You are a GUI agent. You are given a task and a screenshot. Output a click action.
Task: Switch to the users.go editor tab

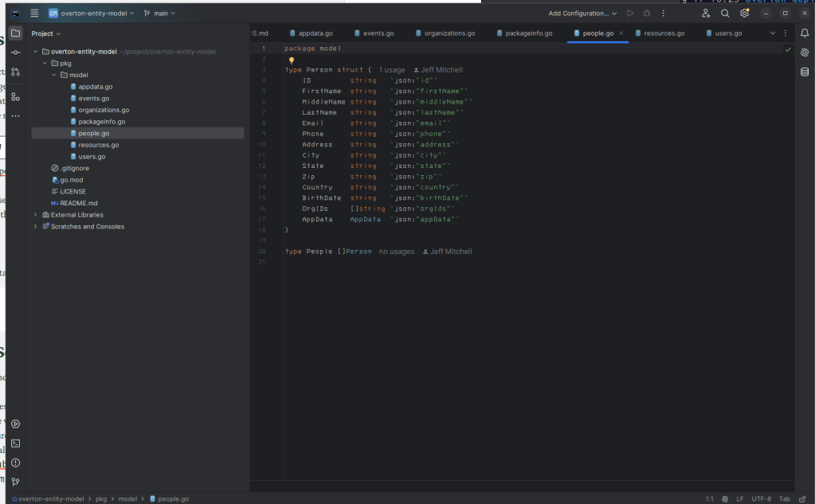(727, 33)
